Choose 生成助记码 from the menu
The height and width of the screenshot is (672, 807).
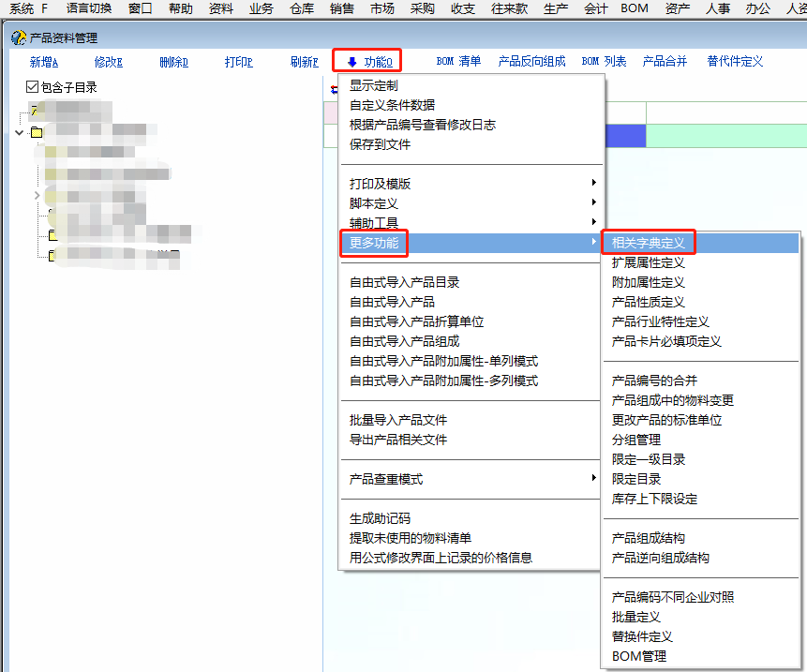click(380, 518)
